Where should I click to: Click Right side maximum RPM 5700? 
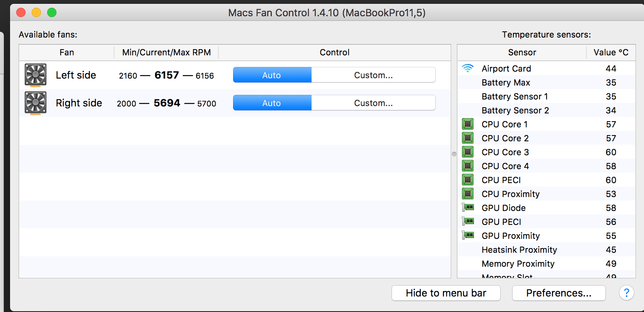pyautogui.click(x=207, y=104)
